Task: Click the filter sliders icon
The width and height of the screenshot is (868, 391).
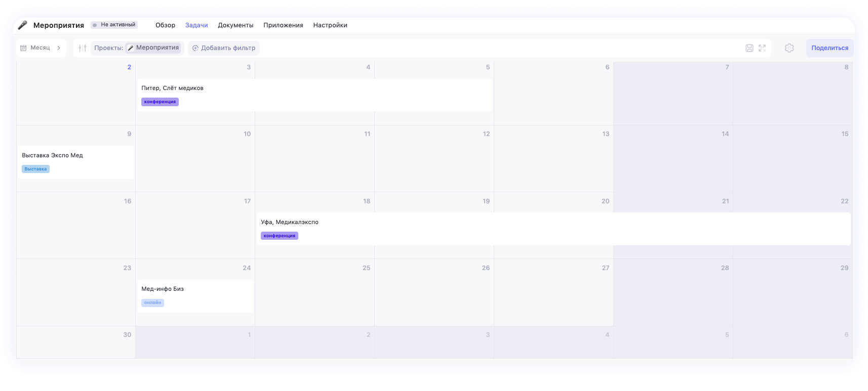Action: click(83, 48)
